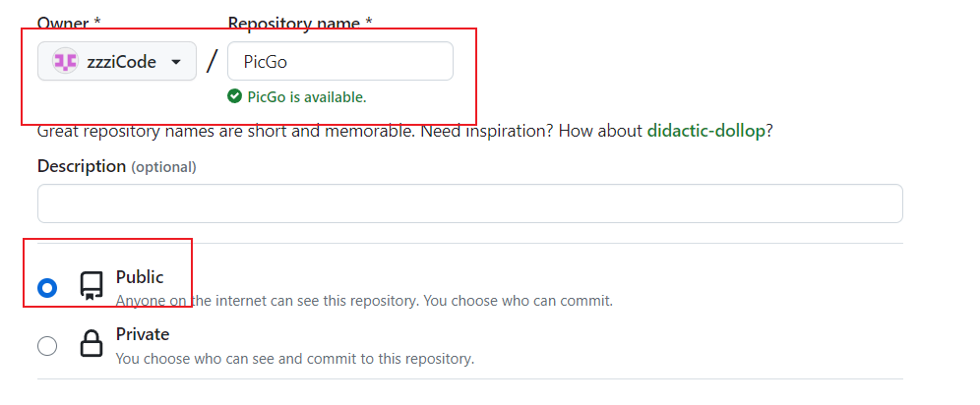
Task: Click the "Owner" field label
Action: [65, 21]
